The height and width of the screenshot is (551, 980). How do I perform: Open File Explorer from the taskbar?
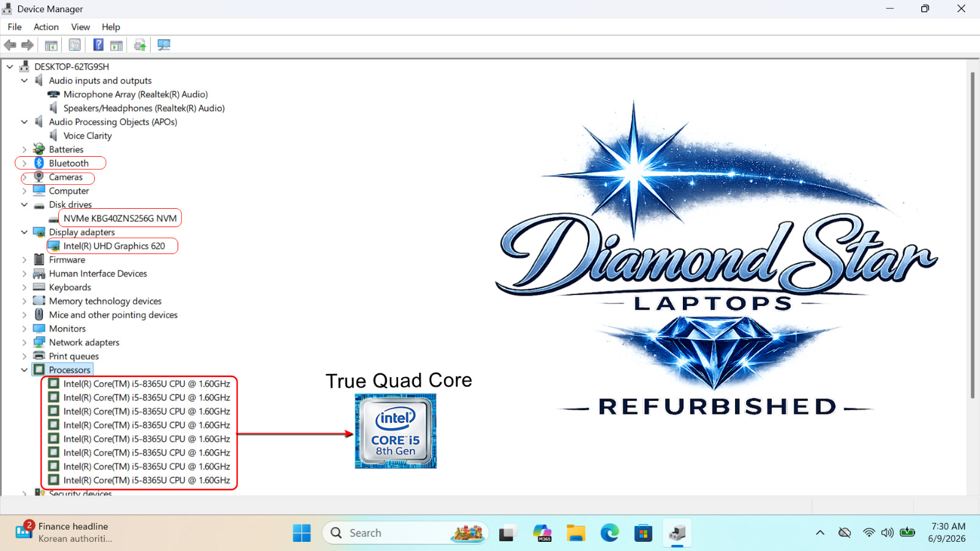[575, 533]
